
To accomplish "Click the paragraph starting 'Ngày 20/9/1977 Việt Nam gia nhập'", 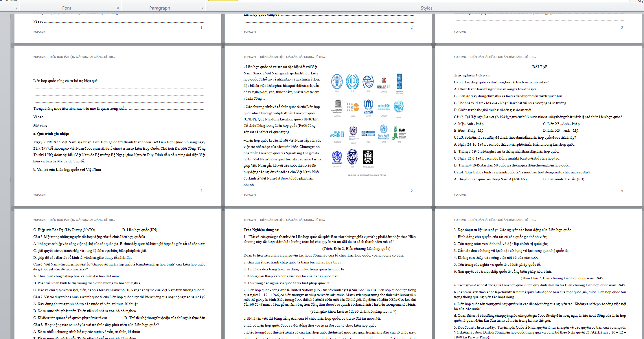I will click(x=119, y=152).
